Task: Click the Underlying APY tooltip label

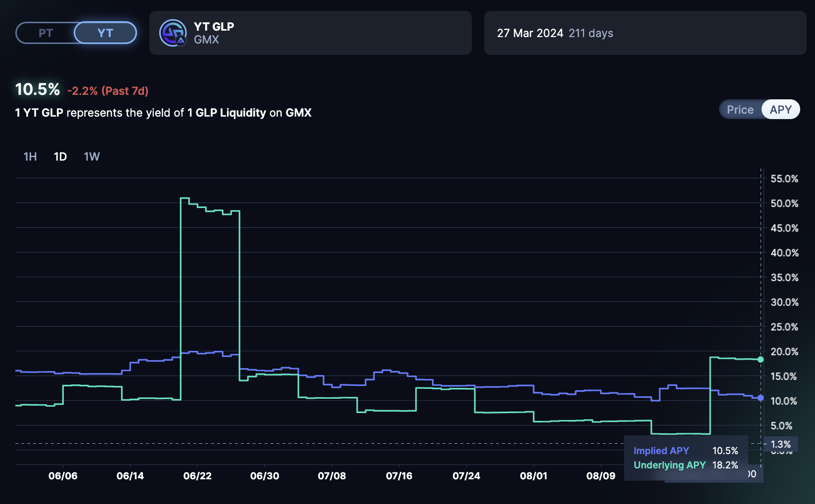Action: pos(670,465)
